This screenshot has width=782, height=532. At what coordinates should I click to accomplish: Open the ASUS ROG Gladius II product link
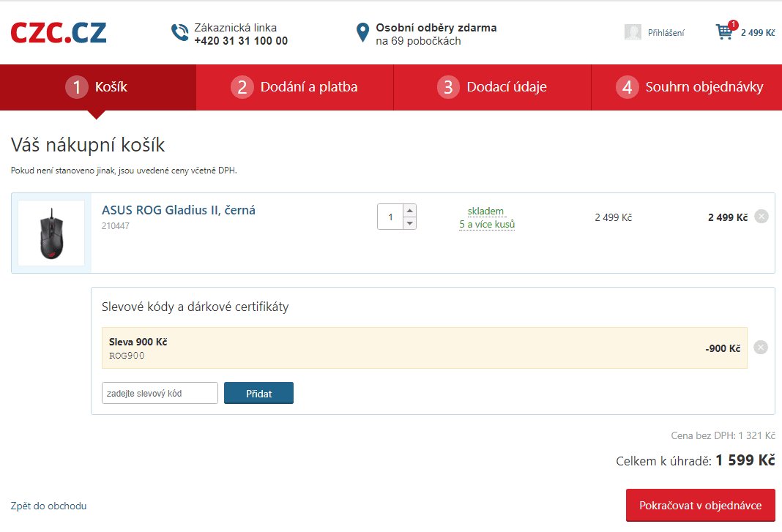coord(179,210)
